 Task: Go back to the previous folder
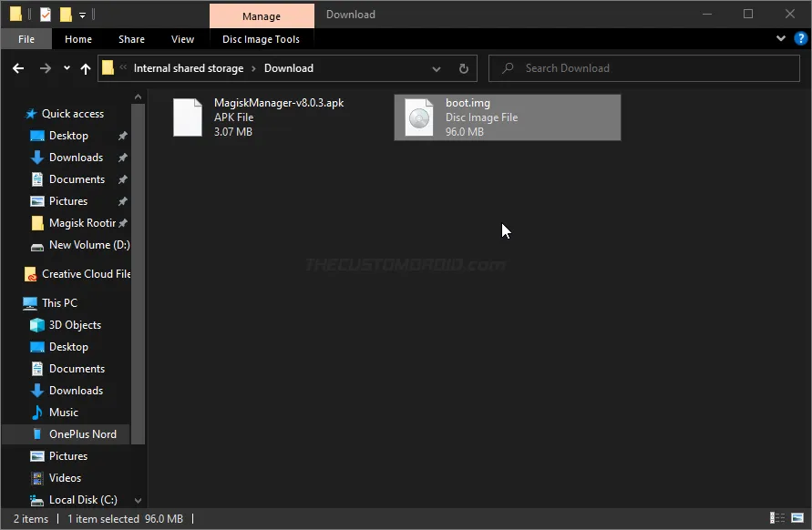point(18,68)
